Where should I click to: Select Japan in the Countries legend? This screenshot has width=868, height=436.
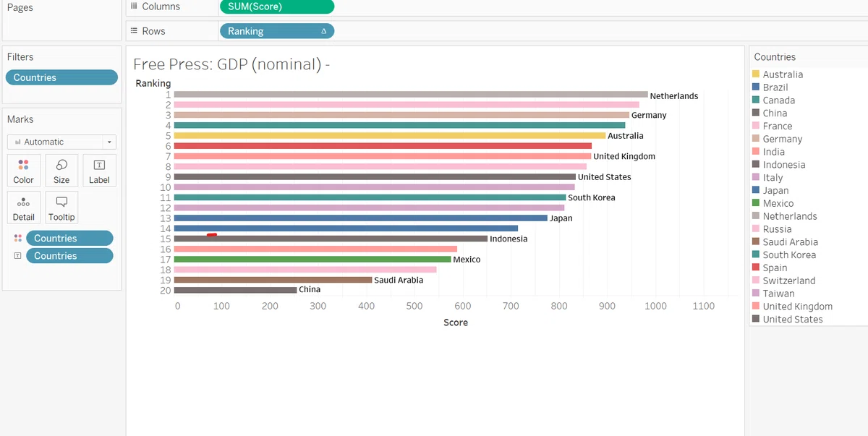pyautogui.click(x=775, y=191)
